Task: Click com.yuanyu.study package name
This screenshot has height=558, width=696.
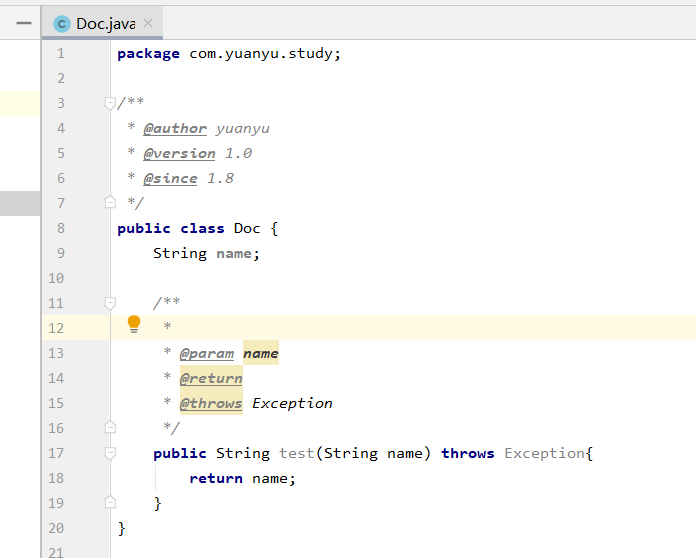Action: [x=261, y=54]
